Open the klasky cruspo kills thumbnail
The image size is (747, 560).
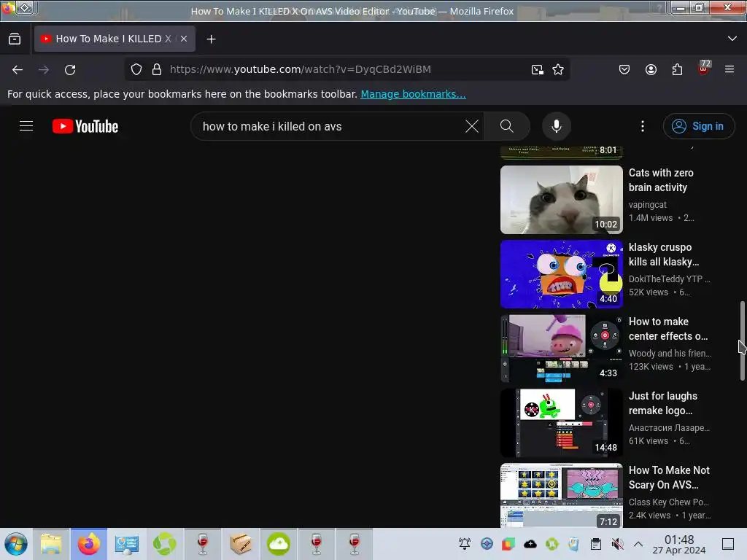coord(561,274)
